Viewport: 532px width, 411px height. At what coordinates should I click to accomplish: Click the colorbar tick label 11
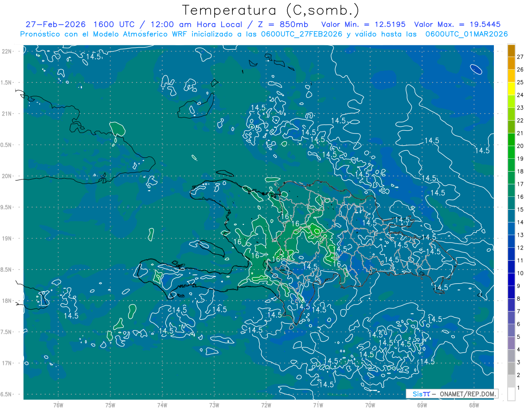pyautogui.click(x=520, y=261)
